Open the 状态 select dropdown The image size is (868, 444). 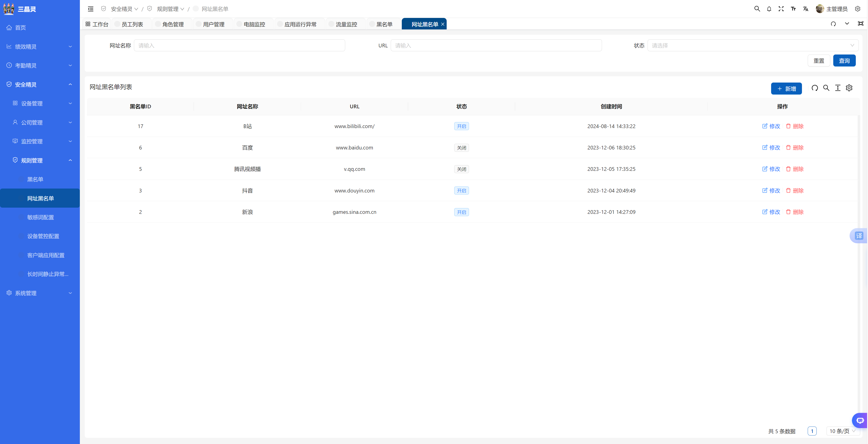click(752, 46)
